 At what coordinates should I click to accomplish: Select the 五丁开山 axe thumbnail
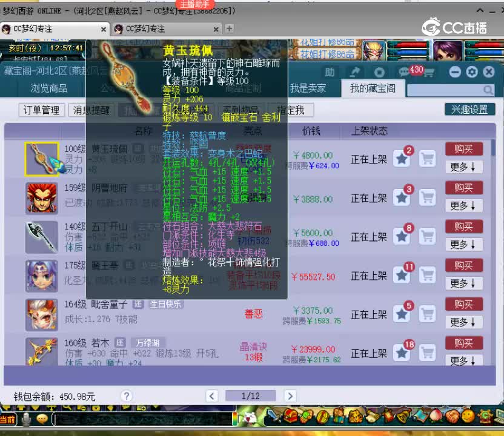coord(42,237)
